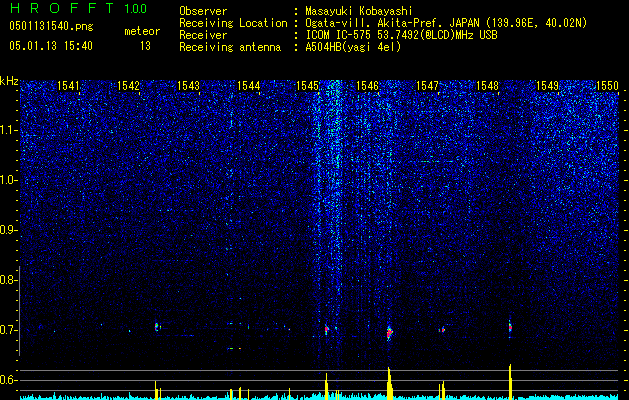Click the Observer field label

tap(203, 11)
